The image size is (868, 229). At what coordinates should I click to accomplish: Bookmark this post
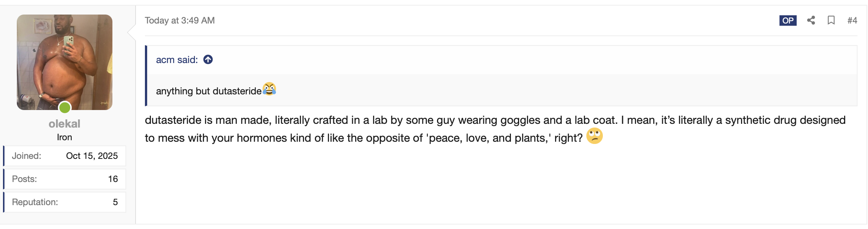[x=831, y=21]
